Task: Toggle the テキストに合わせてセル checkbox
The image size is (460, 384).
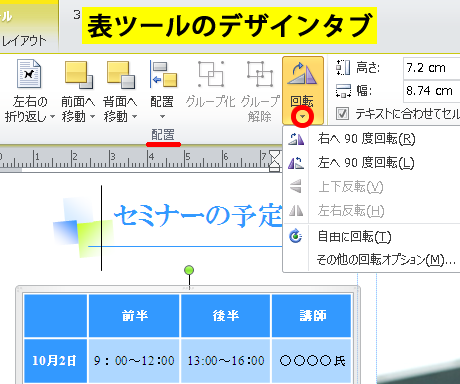Action: pyautogui.click(x=342, y=114)
